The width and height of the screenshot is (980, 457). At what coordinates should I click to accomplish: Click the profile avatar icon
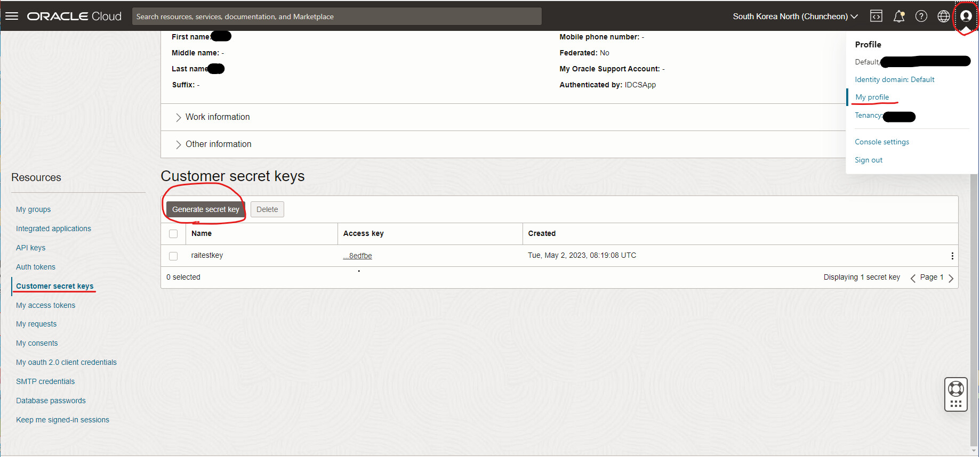coord(966,16)
